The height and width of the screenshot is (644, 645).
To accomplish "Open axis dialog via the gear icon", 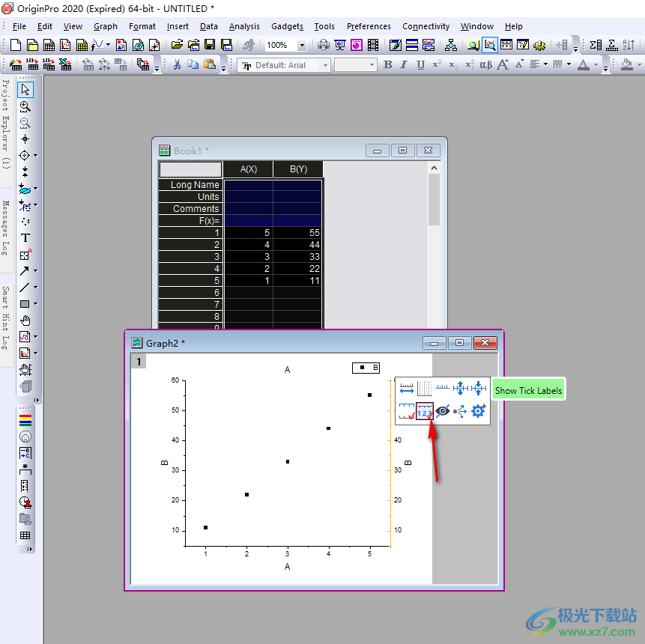I will coord(479,412).
